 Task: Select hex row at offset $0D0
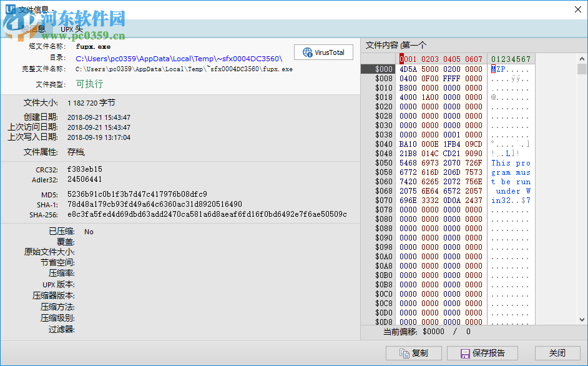[x=384, y=313]
